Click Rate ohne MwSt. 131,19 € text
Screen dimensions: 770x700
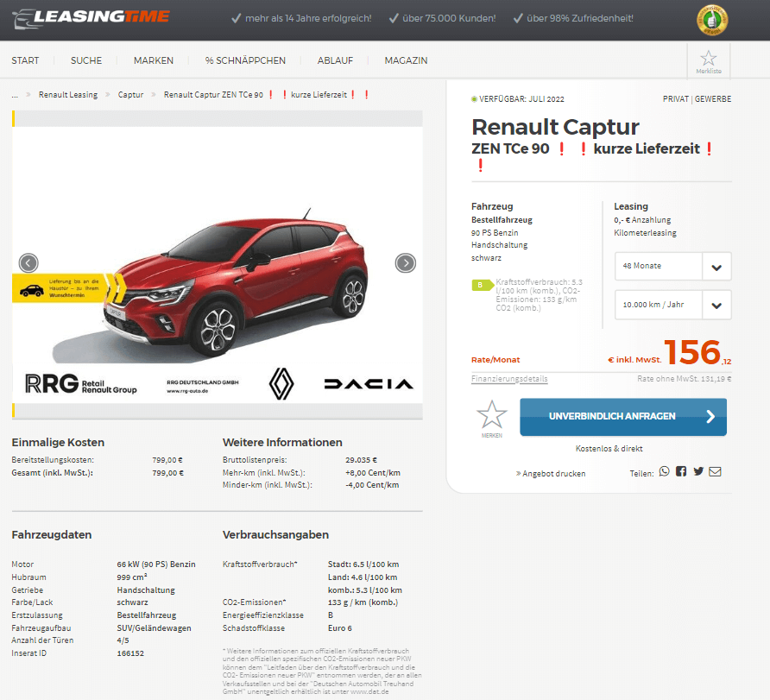[x=684, y=379]
